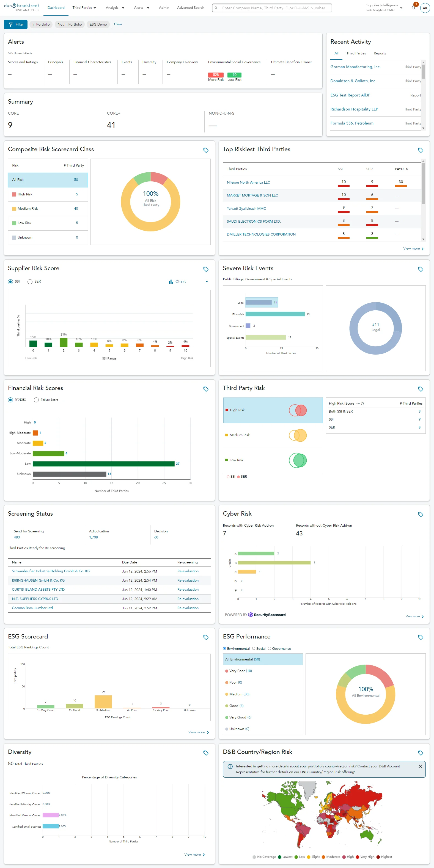The height and width of the screenshot is (868, 434).
Task: Click tag icon on Cyber Risk
Action: (x=421, y=514)
